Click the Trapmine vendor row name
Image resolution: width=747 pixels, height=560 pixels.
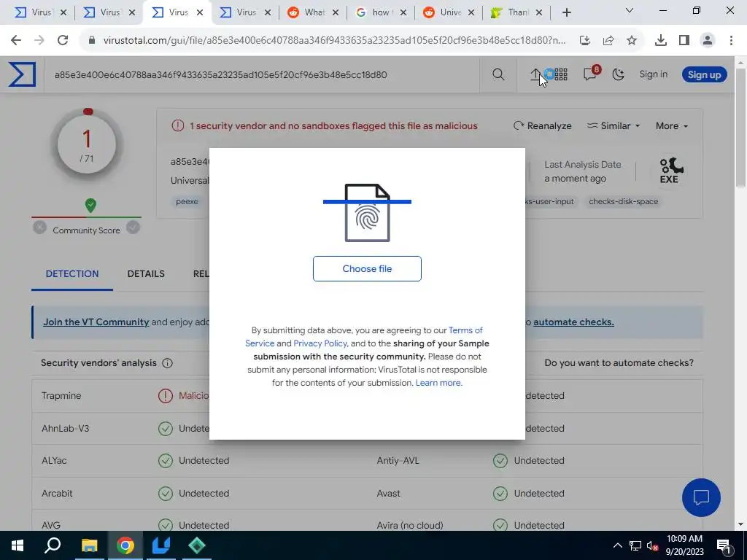point(61,396)
